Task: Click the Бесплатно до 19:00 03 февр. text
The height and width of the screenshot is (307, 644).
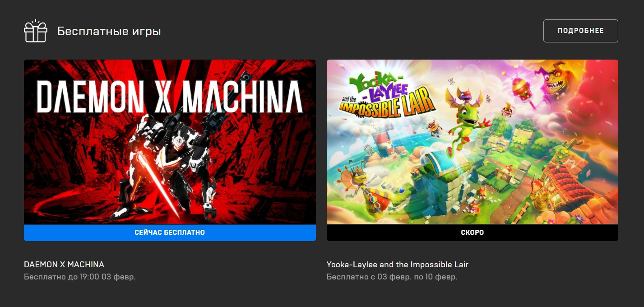Action: pos(80,277)
